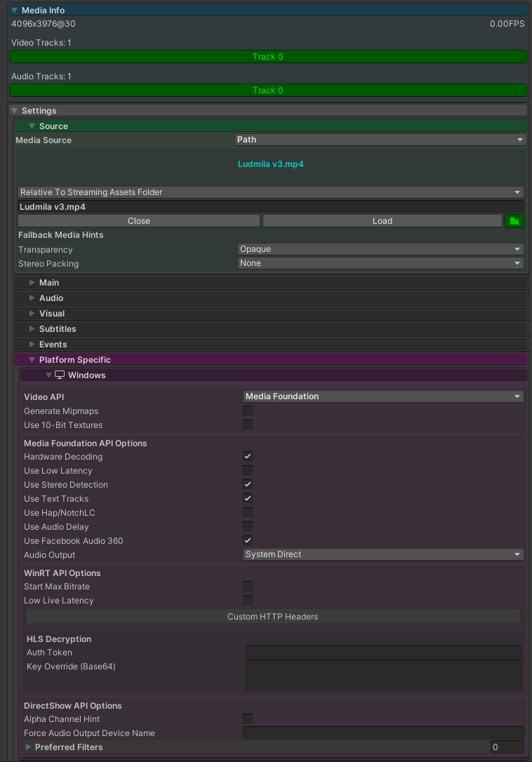Enable Use Low Latency
The height and width of the screenshot is (762, 532).
pos(247,470)
